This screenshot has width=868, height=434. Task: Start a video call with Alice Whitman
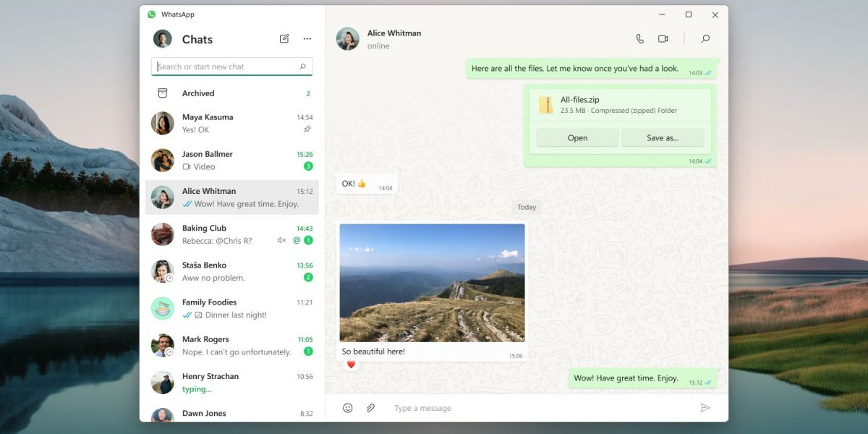pyautogui.click(x=663, y=39)
